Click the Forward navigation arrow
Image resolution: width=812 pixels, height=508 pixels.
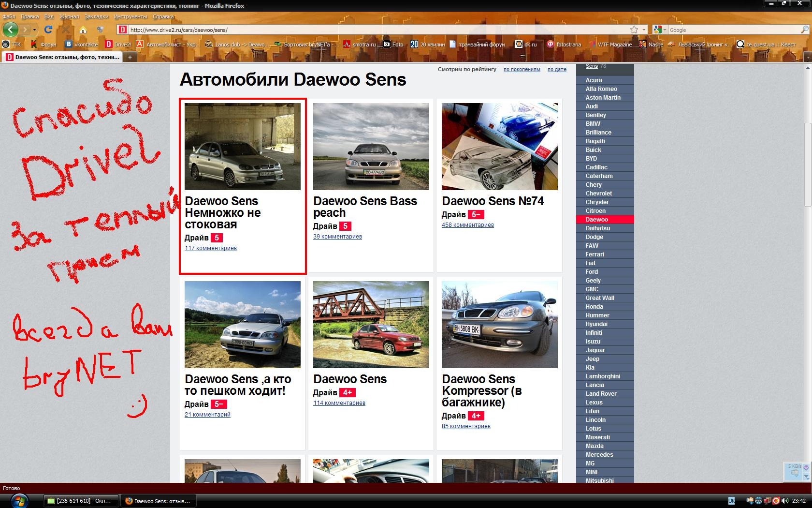[x=26, y=30]
